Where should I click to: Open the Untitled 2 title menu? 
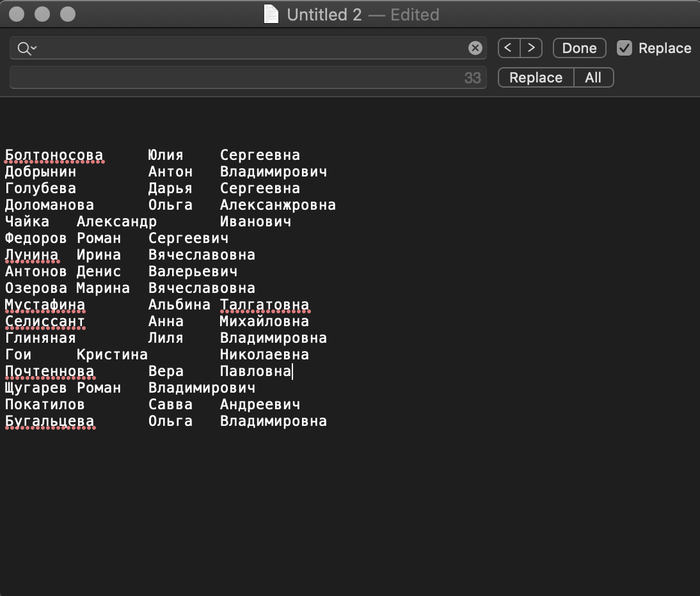[325, 15]
